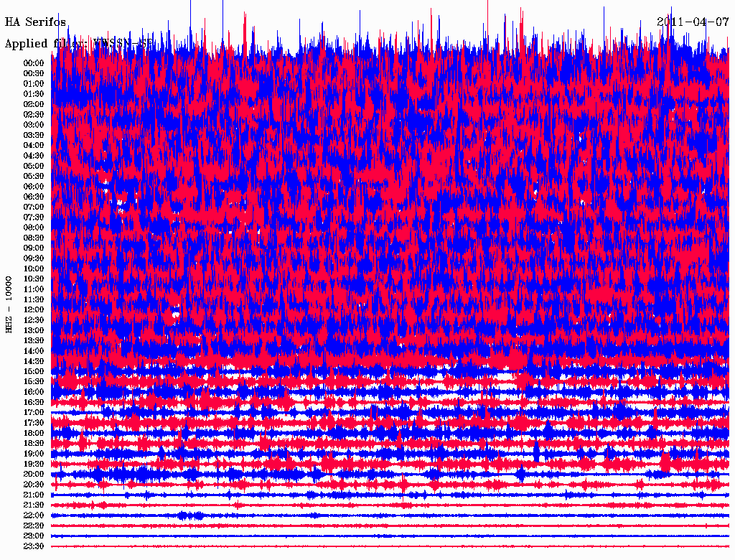Select the 23:30 time label
Image resolution: width=735 pixels, height=560 pixels.
click(34, 546)
